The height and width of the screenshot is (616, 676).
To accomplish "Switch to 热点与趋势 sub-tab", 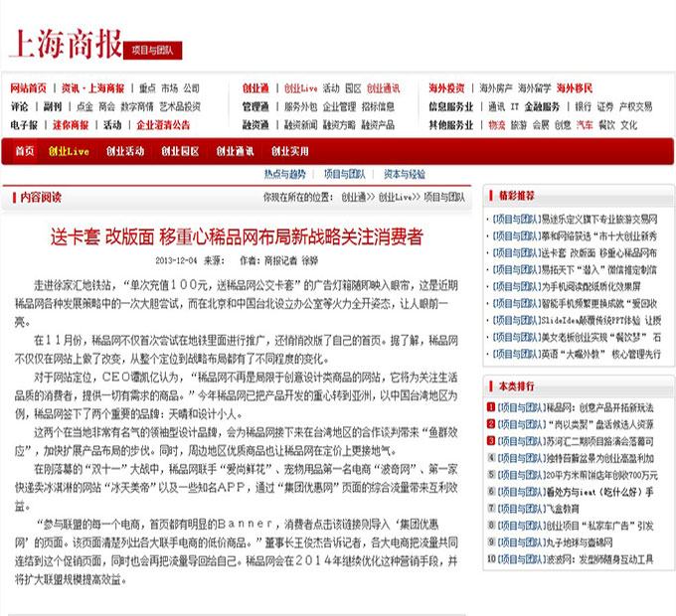I will click(285, 174).
